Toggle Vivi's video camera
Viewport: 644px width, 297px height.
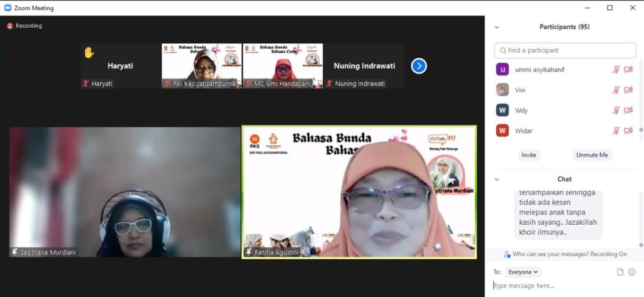628,90
